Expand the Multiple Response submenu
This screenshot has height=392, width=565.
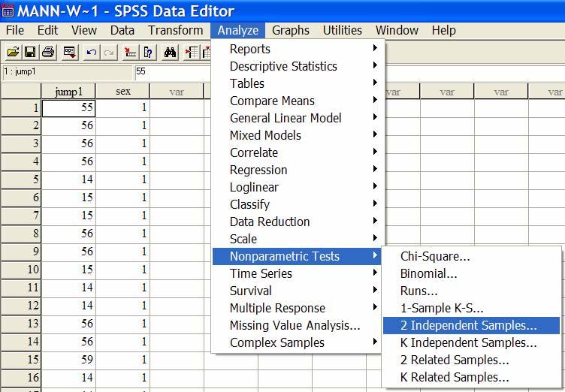click(x=297, y=308)
